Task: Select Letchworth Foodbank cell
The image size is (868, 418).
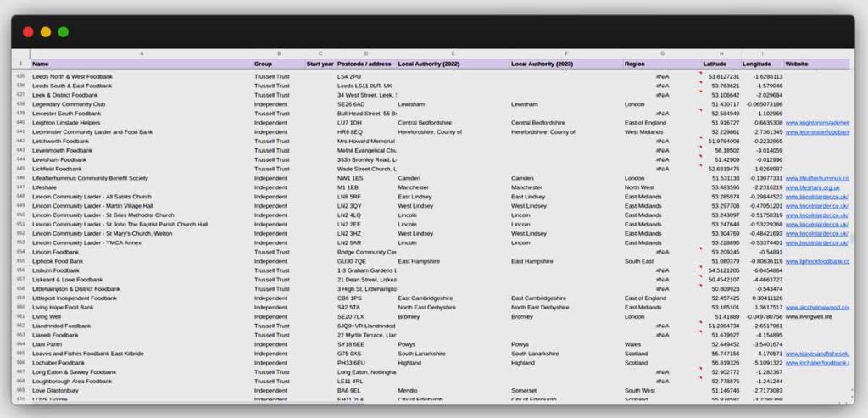Action: (142, 142)
